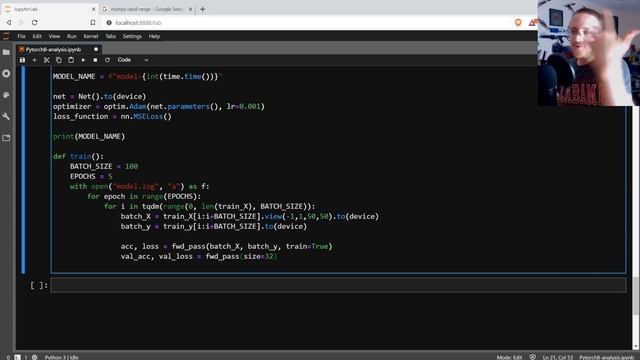The height and width of the screenshot is (360, 640).
Task: Click into the empty code cell
Action: (338, 285)
